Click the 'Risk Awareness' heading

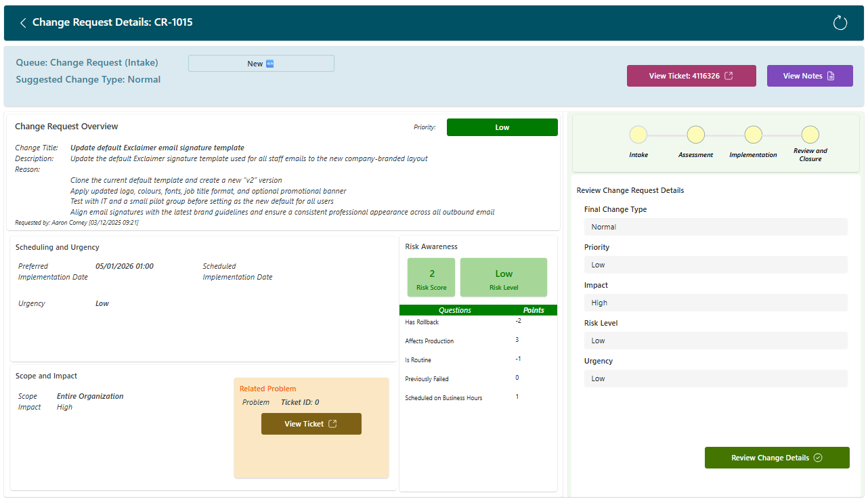coord(431,247)
